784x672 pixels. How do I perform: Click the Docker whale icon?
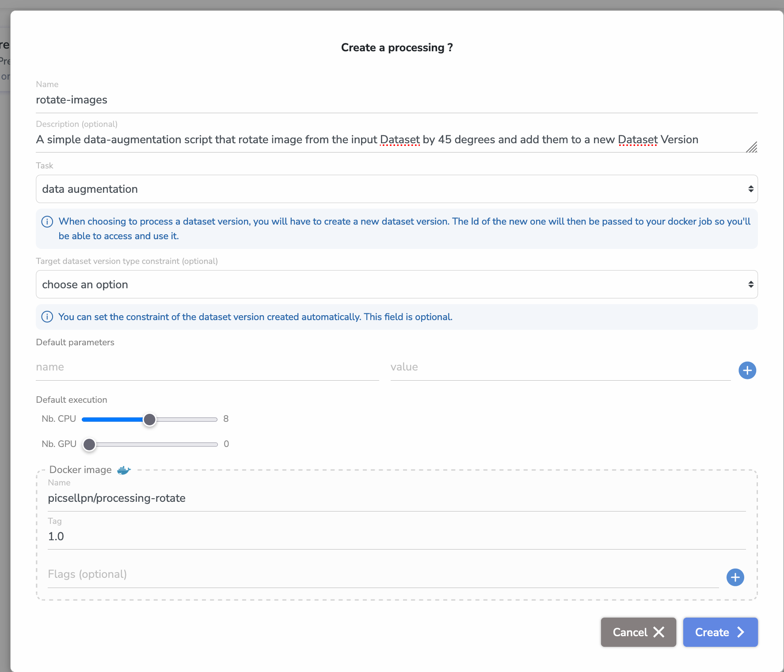click(124, 470)
